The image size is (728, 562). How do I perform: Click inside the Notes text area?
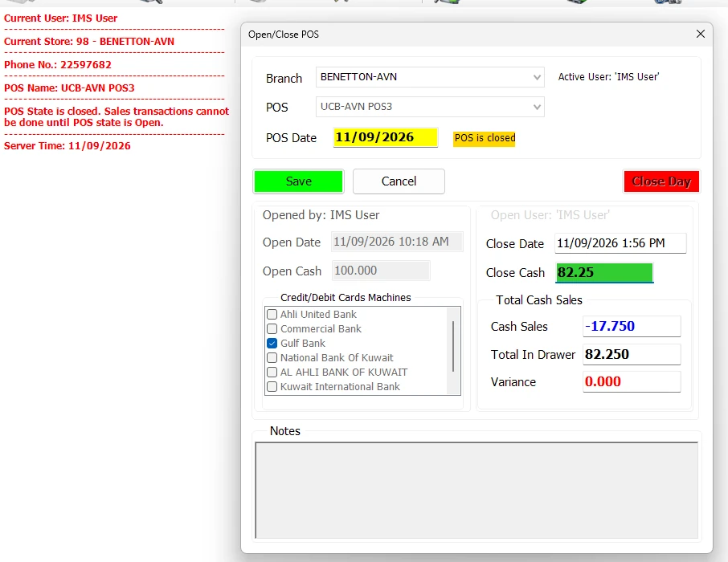pos(476,490)
